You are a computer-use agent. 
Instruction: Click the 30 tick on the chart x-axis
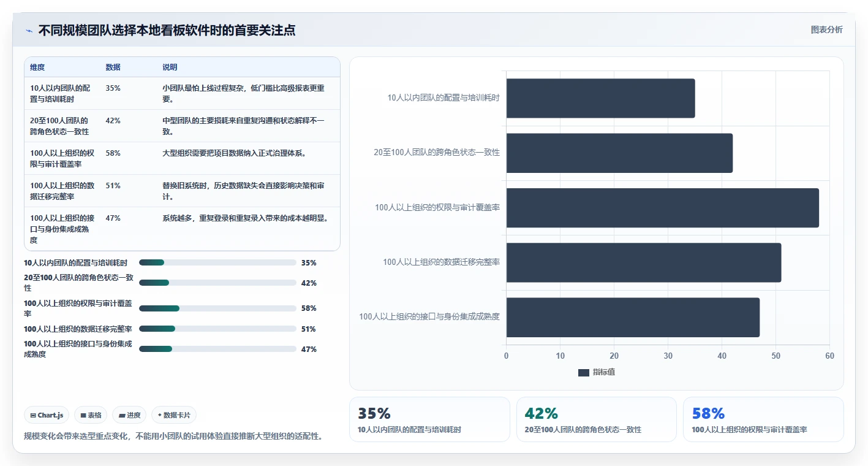pos(668,356)
